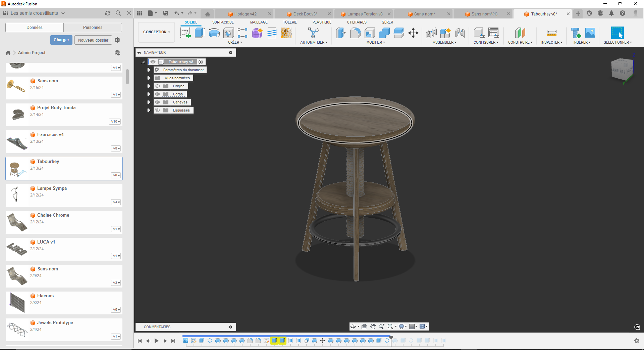The height and width of the screenshot is (350, 644).
Task: Switch to the Personnes tab
Action: (93, 28)
